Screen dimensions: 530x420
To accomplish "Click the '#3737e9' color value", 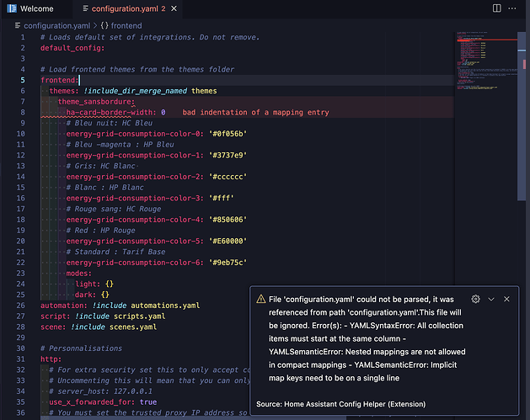I will pyautogui.click(x=228, y=156).
